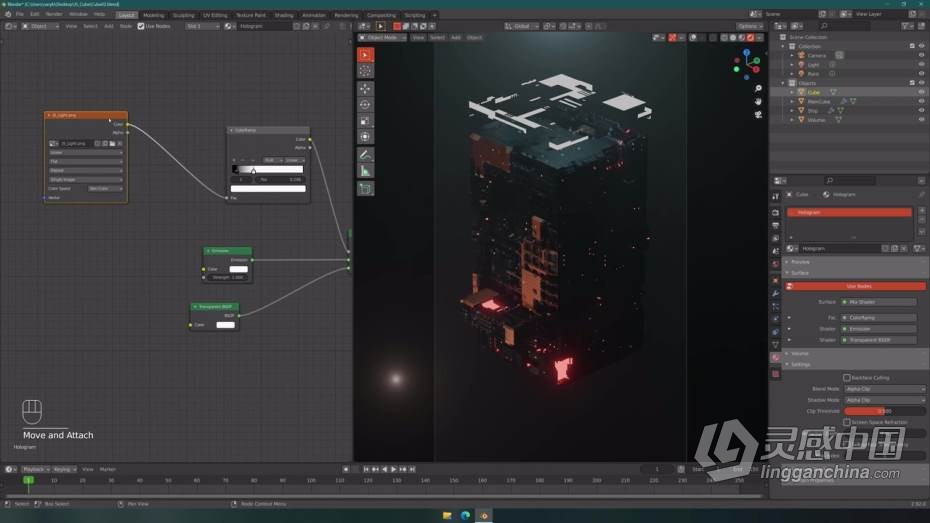Select the Select Box tool in viewport
Screen dimensions: 930x523
coord(365,55)
